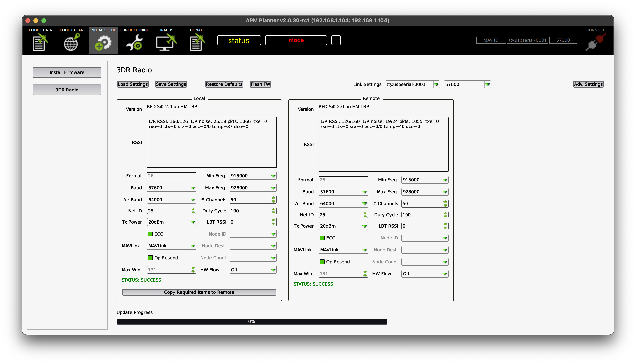Select the Initial Setup gear icon
The image size is (636, 364).
pos(103,43)
